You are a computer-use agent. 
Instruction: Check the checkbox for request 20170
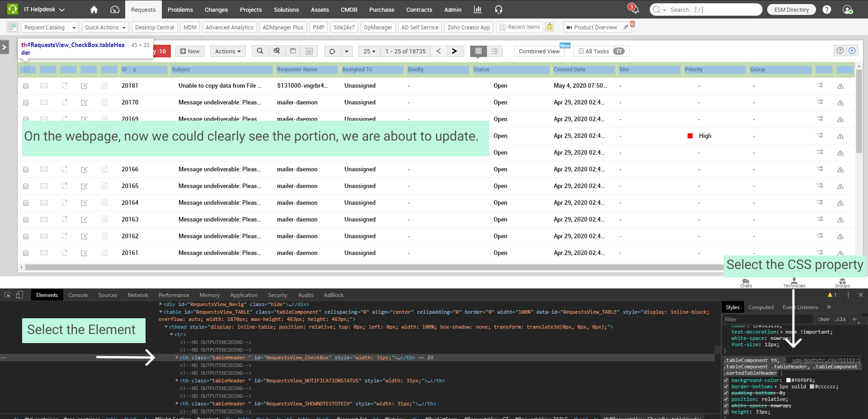26,103
